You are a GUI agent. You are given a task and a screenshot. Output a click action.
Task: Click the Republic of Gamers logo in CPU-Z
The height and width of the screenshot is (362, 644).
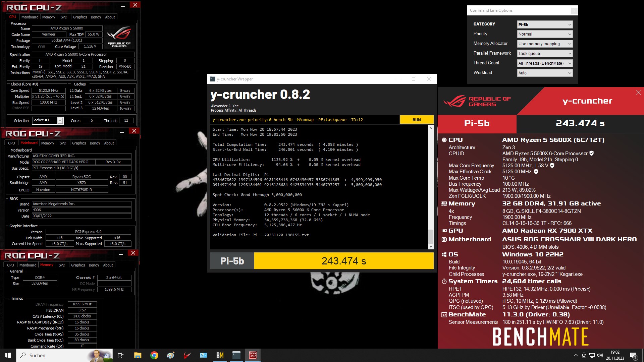[119, 37]
